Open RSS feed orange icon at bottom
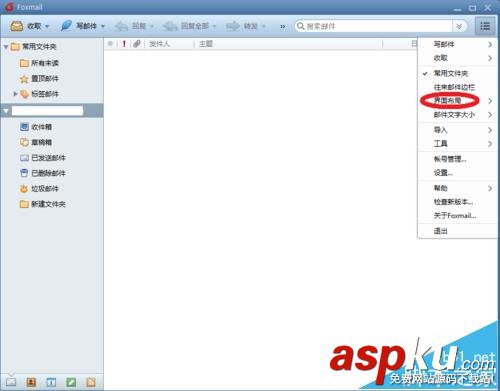Screen dimensions: 500x391 tap(91, 382)
